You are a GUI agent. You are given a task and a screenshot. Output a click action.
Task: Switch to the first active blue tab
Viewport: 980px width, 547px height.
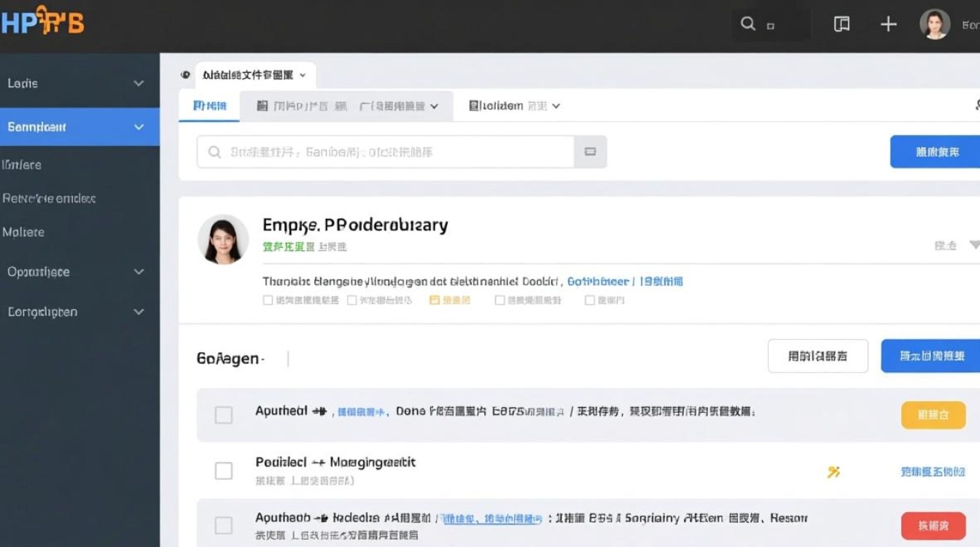point(209,105)
